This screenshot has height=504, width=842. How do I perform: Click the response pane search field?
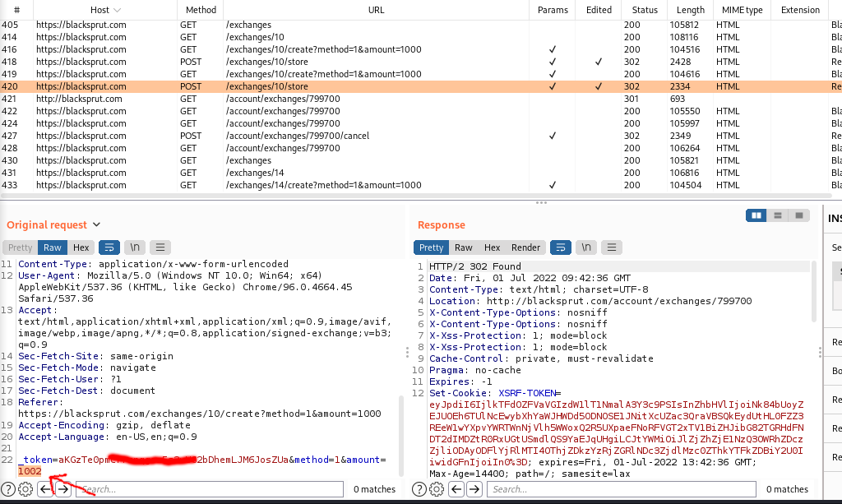pos(622,489)
